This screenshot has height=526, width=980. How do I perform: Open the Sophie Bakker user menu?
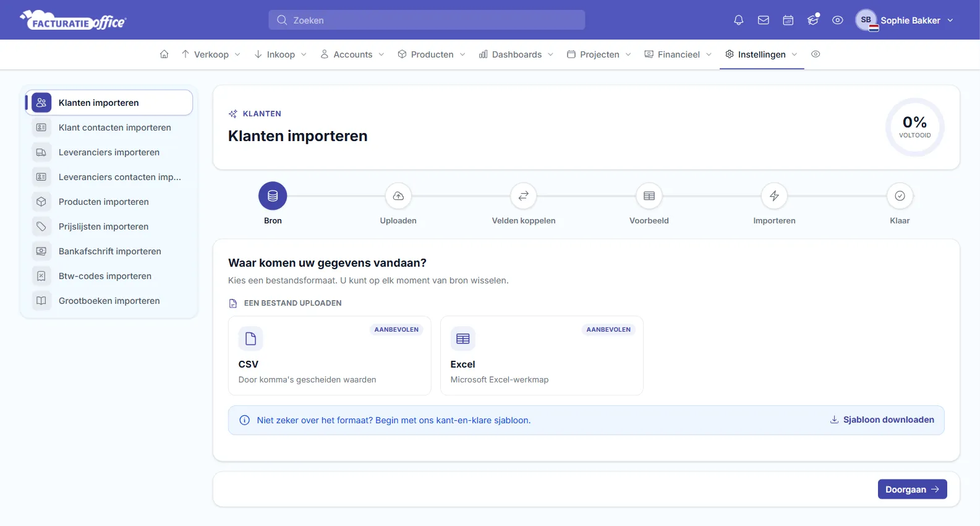(x=905, y=20)
